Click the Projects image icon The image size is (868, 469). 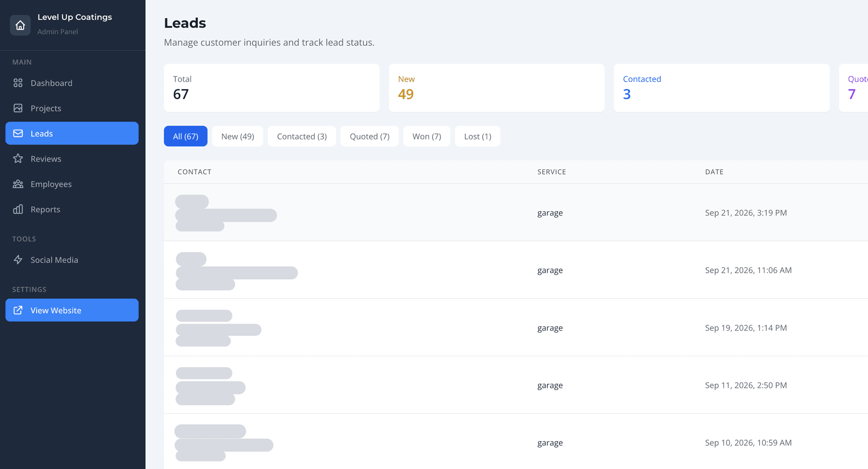coord(18,108)
